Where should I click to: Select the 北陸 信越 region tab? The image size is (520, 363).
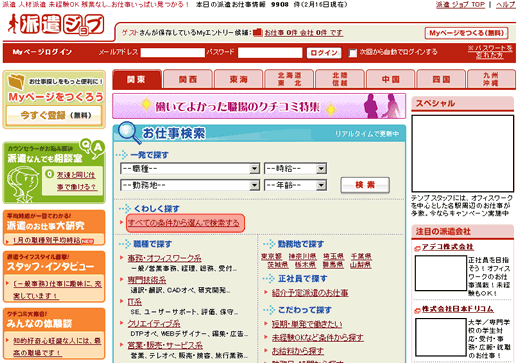pyautogui.click(x=340, y=79)
